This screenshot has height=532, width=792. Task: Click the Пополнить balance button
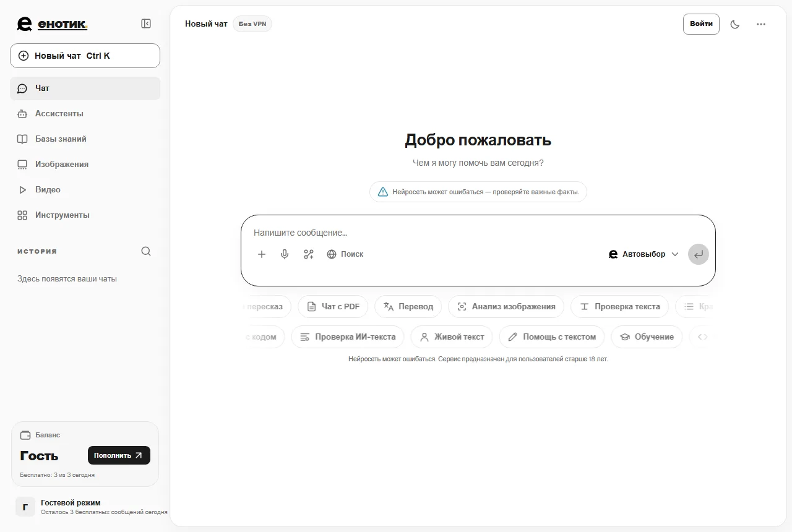[x=119, y=455]
